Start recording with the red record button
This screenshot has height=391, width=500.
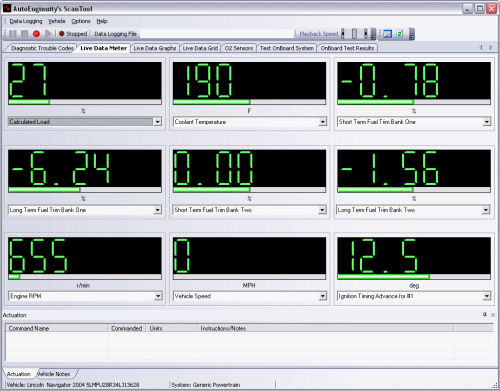(36, 34)
